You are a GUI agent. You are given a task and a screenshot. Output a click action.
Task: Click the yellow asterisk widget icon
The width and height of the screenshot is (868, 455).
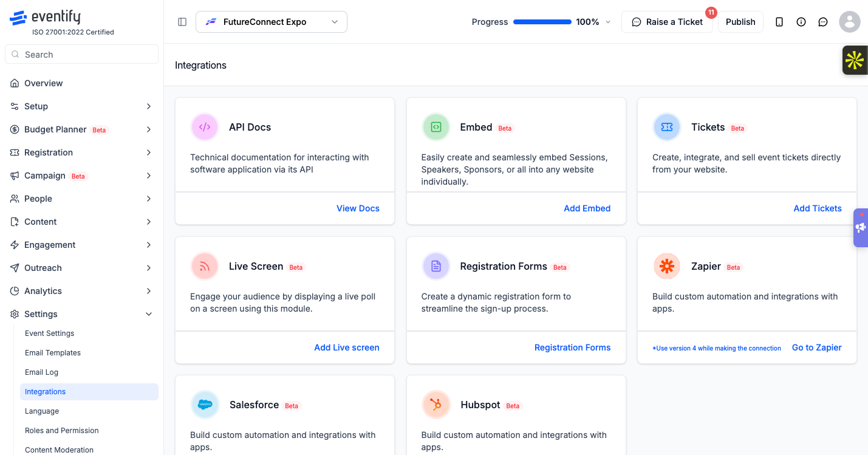pyautogui.click(x=855, y=60)
